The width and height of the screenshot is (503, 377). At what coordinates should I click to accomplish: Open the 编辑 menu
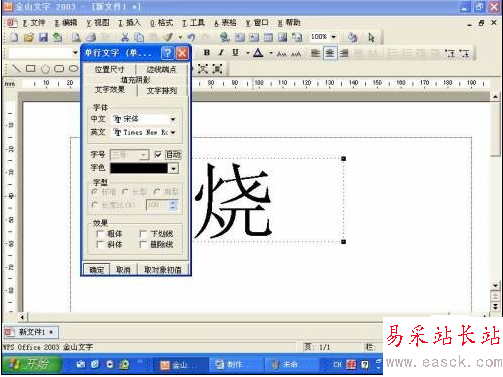tap(66, 23)
